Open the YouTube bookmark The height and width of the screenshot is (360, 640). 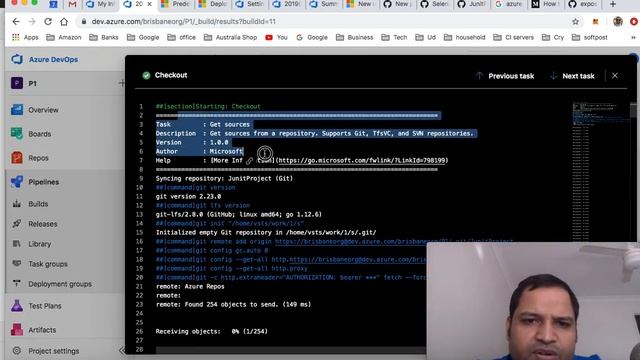(x=276, y=37)
